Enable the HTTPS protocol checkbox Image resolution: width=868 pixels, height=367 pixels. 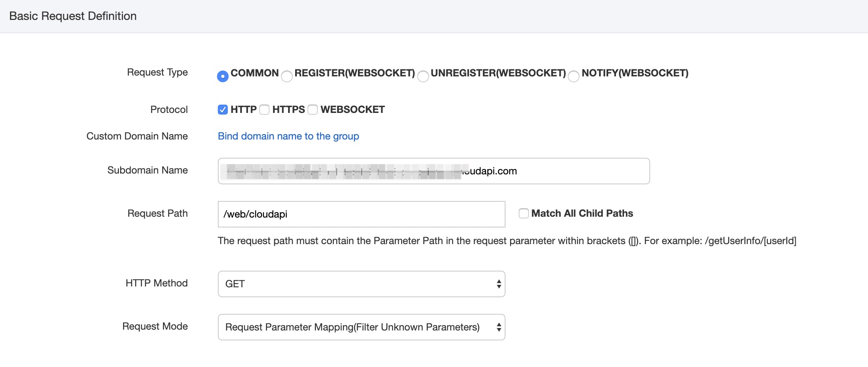(x=264, y=110)
